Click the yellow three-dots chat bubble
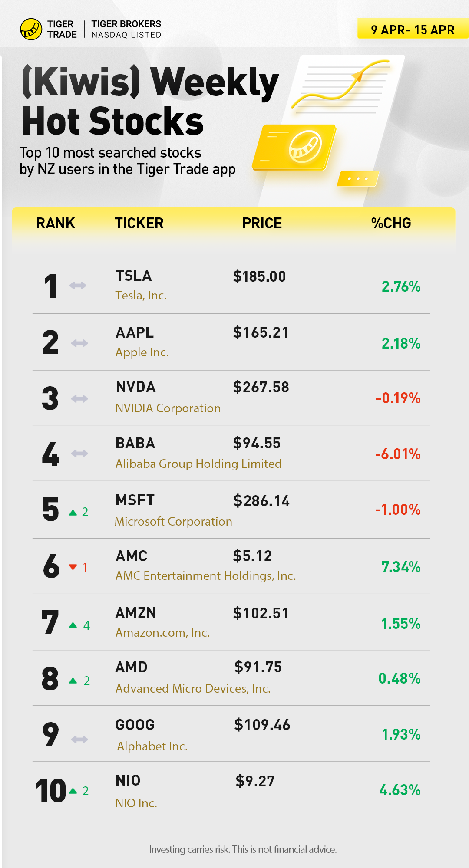Image resolution: width=469 pixels, height=868 pixels. coord(358,178)
